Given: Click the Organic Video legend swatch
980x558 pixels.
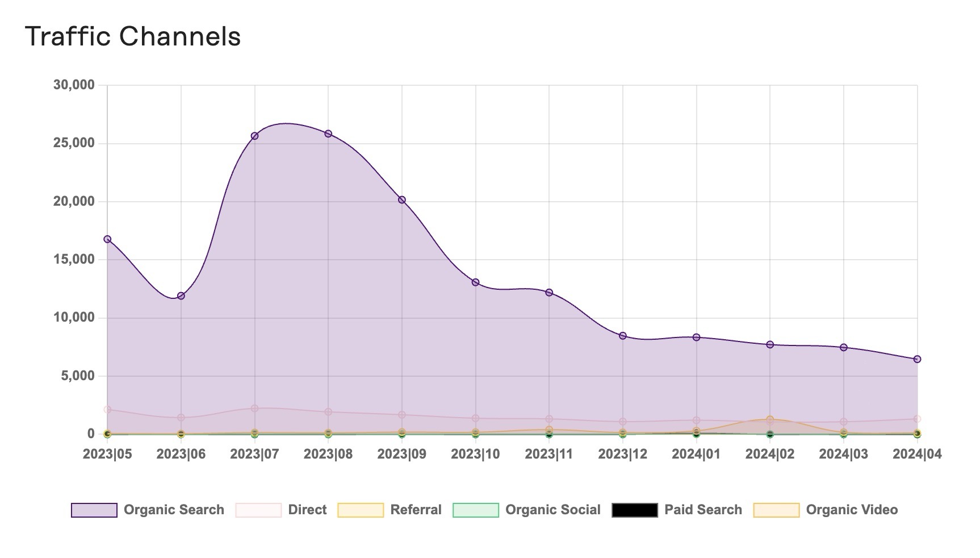Looking at the screenshot, I should pos(776,510).
